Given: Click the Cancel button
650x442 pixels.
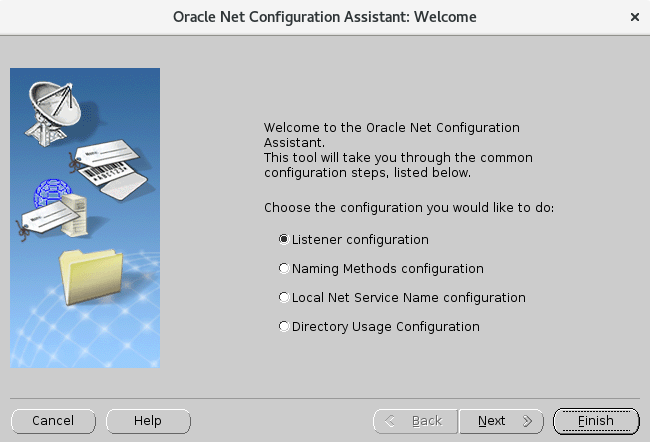Looking at the screenshot, I should (53, 421).
